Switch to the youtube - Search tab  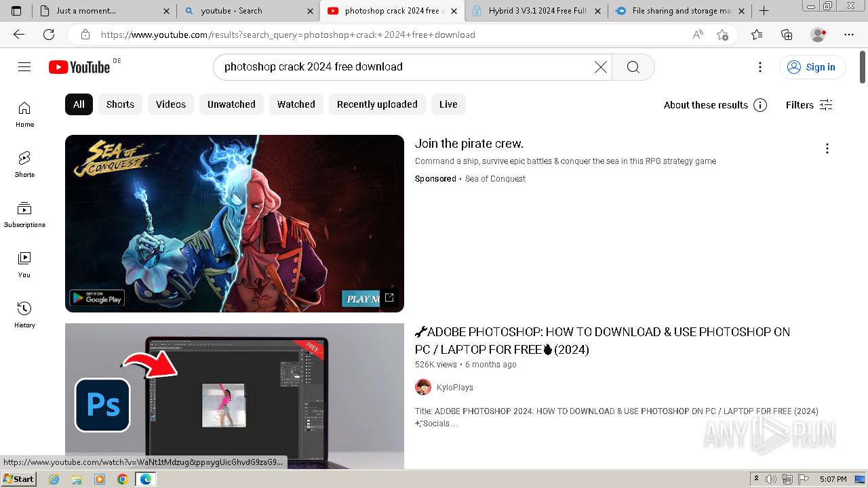[x=249, y=11]
